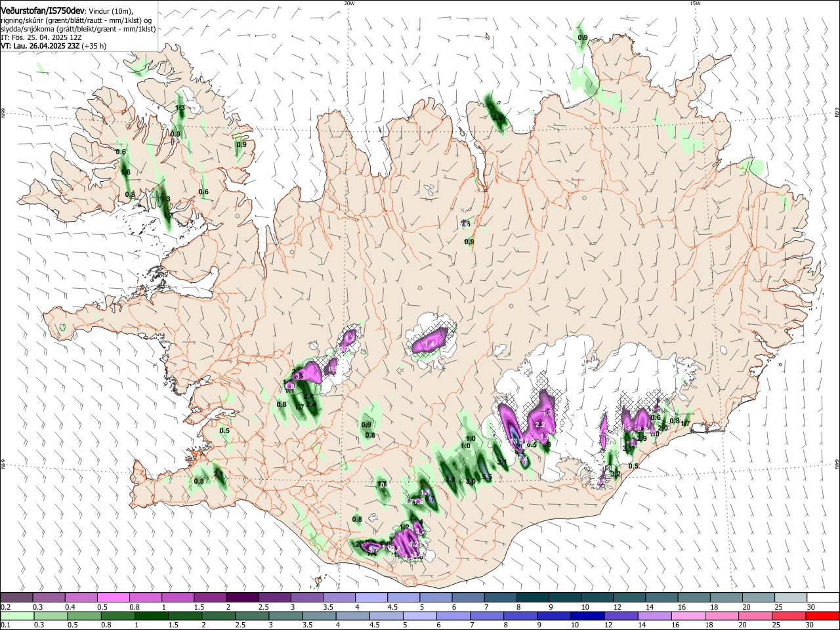Pick the 4–4.5 periwinkle snow legend swatch
Viewport: 840px width, 630px height.
(371, 597)
